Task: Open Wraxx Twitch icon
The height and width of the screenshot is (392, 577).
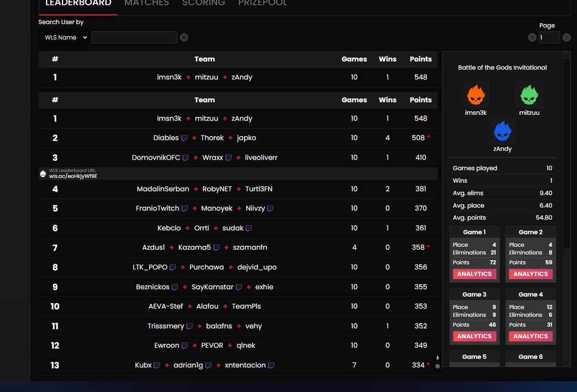Action: (229, 158)
